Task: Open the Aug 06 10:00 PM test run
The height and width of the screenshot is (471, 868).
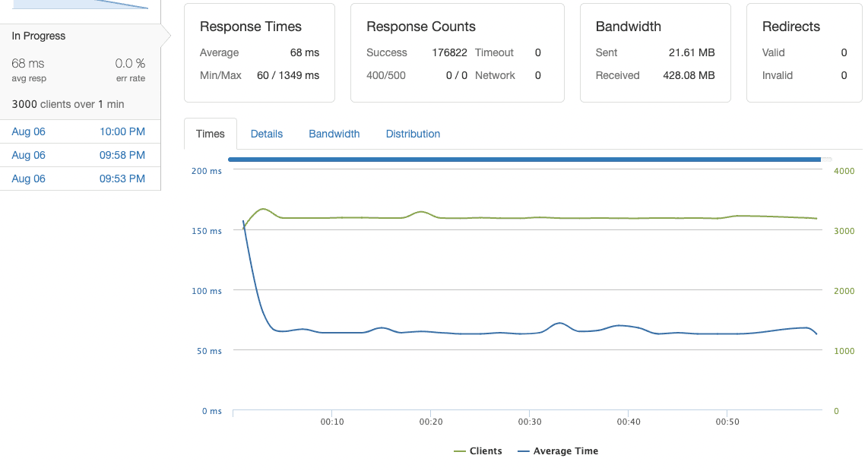Action: 78,131
